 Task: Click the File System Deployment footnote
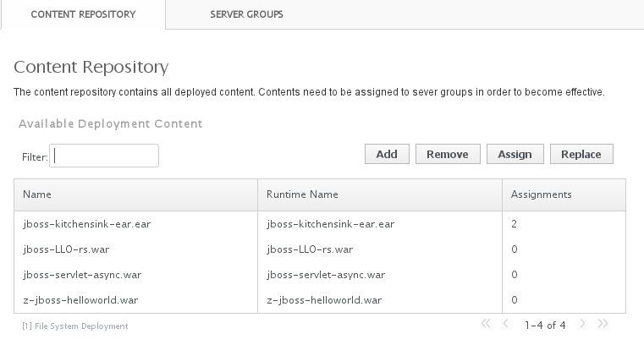click(x=75, y=326)
